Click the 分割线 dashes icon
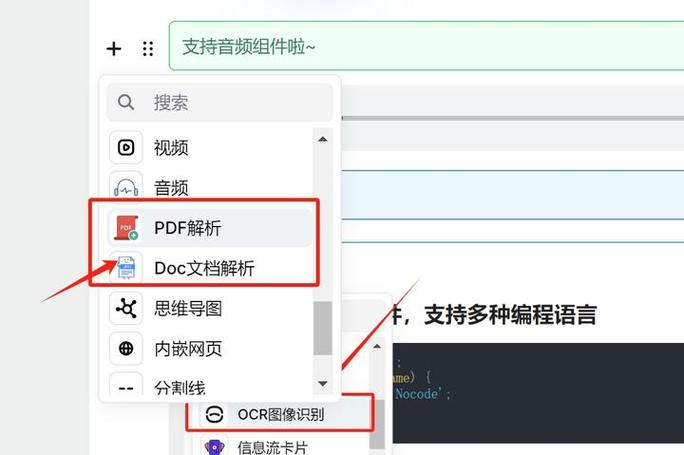 click(126, 387)
